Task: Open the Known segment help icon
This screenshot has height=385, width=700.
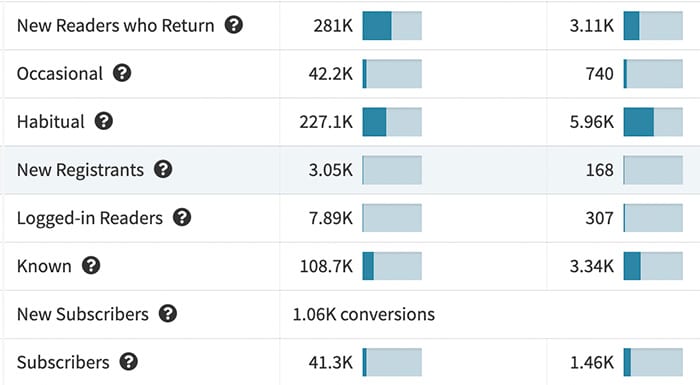Action: click(x=91, y=266)
